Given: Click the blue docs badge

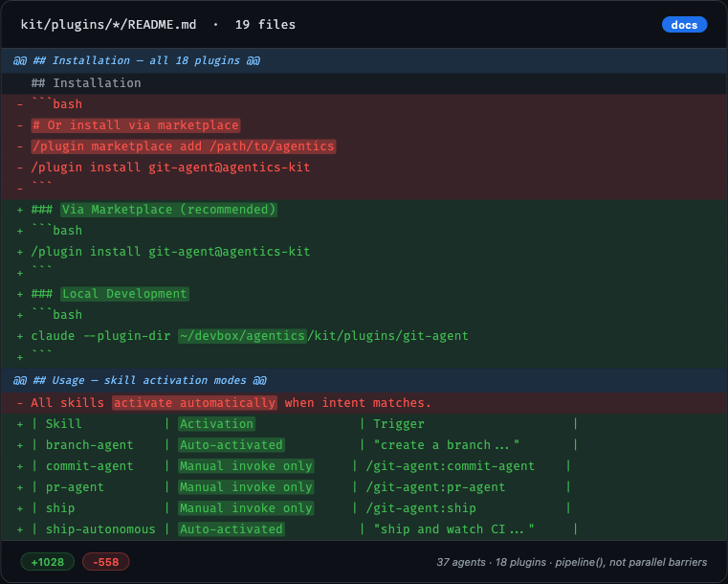Looking at the screenshot, I should point(684,25).
